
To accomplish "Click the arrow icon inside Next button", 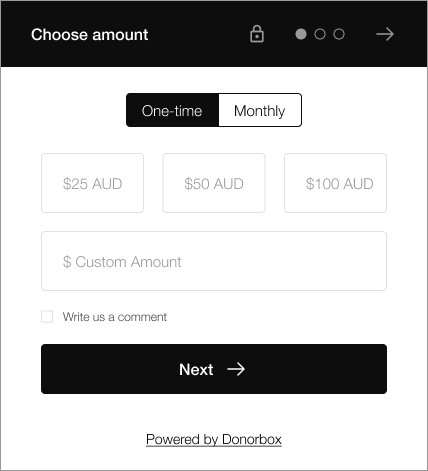I will pyautogui.click(x=236, y=369).
